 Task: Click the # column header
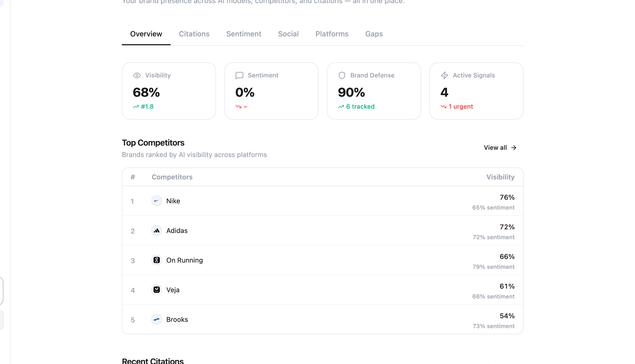pos(133,177)
